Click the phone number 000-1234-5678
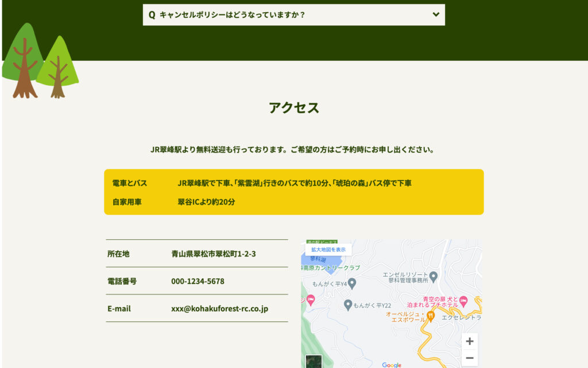Image resolution: width=588 pixels, height=368 pixels. click(x=198, y=281)
